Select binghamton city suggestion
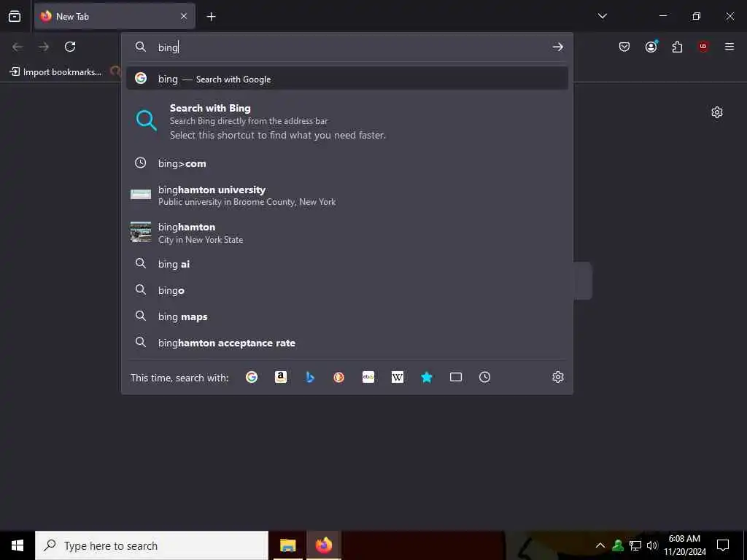 [347, 233]
